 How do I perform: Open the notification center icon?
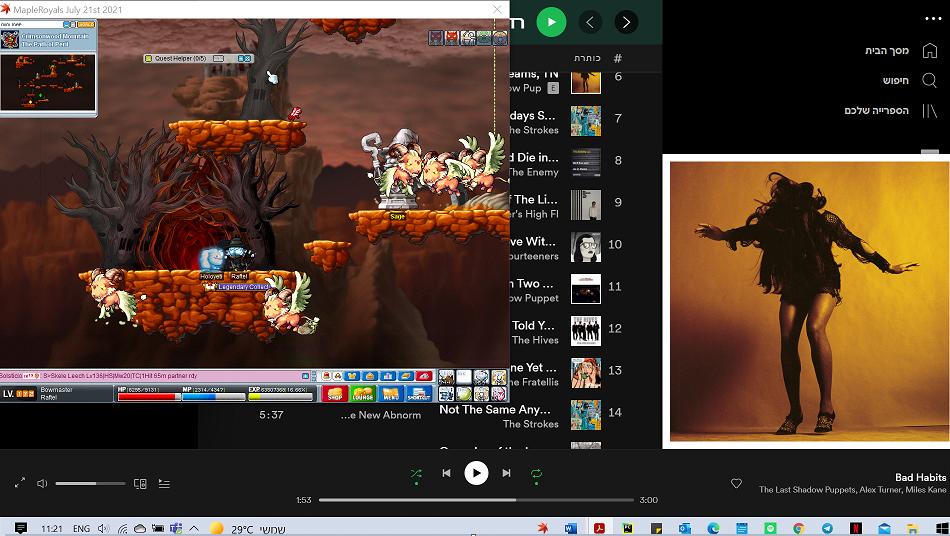21,528
